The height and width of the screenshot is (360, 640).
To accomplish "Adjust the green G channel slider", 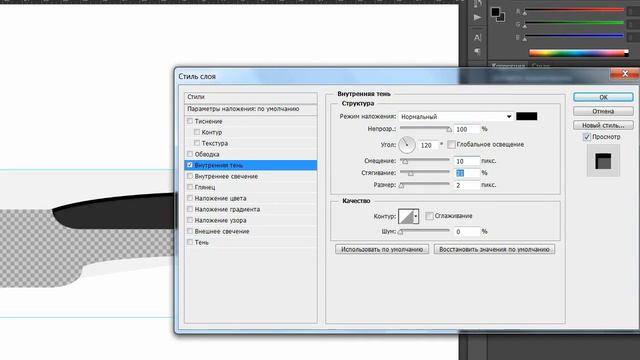I will (574, 24).
